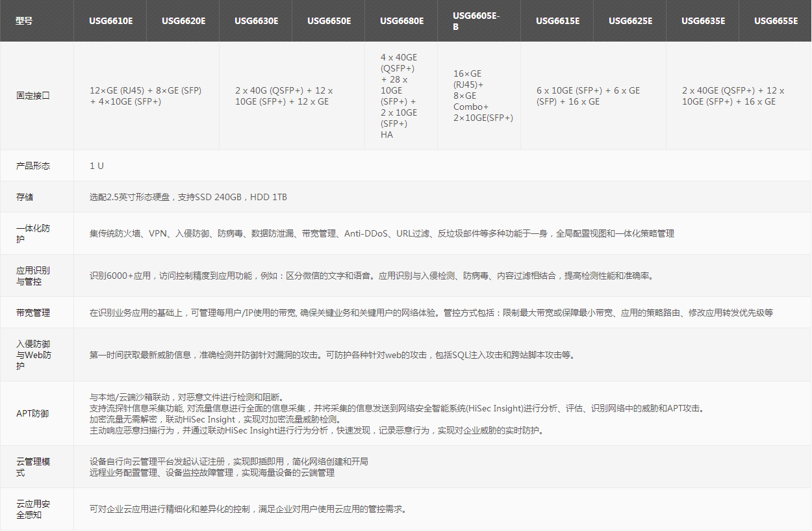
Task: Click the 4 x 40GE + 28 x 10GE HA cell
Action: pos(400,96)
